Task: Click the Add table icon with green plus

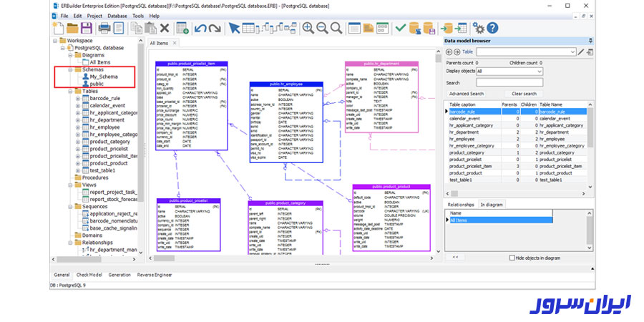Action: click(x=182, y=28)
